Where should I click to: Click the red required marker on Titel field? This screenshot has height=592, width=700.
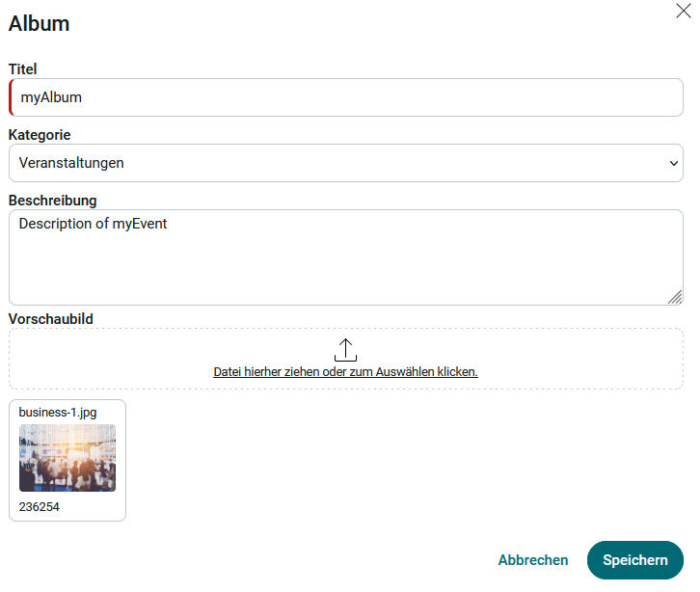[x=11, y=97]
